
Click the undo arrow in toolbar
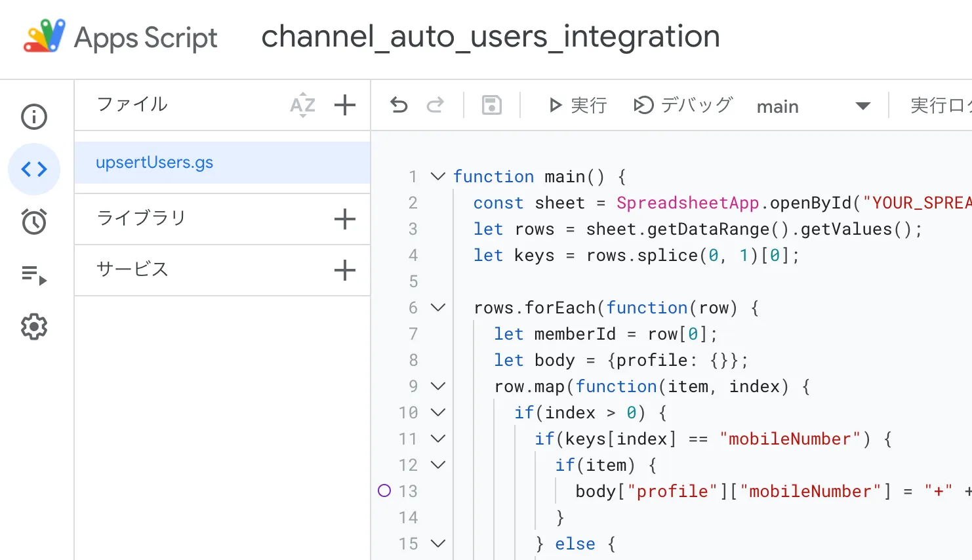(x=399, y=105)
